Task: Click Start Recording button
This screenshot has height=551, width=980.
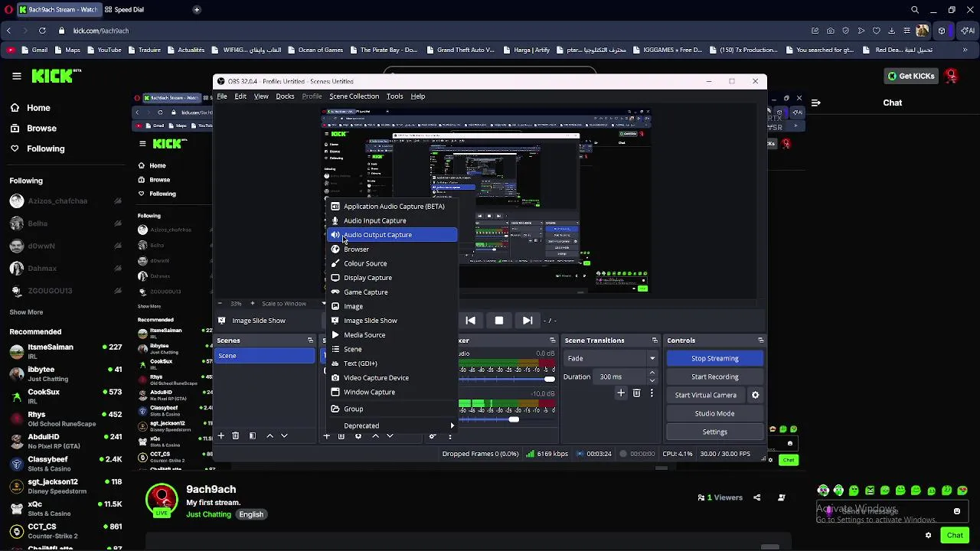Action: click(715, 377)
